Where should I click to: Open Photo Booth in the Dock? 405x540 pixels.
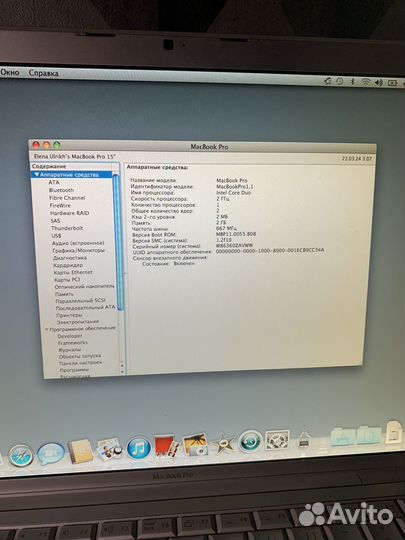click(x=167, y=446)
